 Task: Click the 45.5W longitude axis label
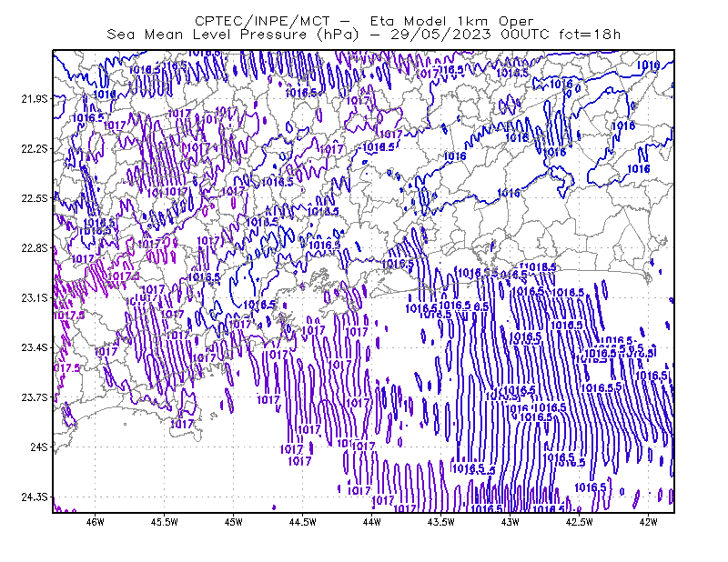[x=165, y=522]
